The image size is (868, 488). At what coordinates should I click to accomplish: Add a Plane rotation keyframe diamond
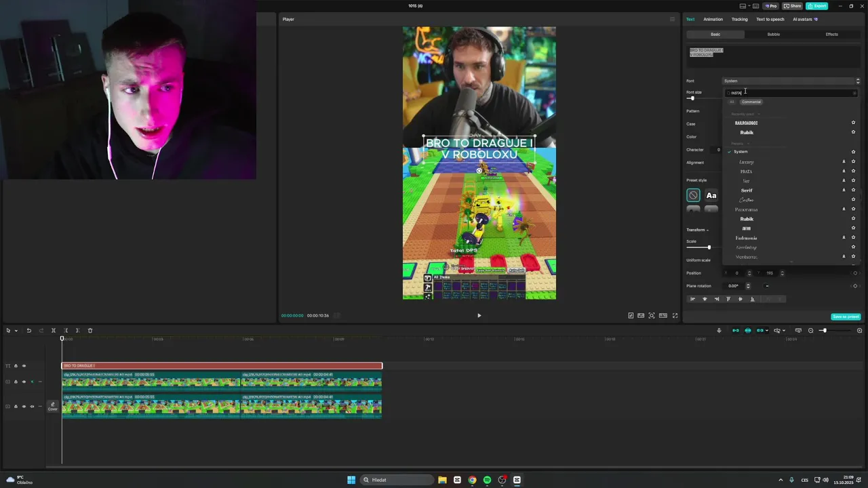[854, 286]
